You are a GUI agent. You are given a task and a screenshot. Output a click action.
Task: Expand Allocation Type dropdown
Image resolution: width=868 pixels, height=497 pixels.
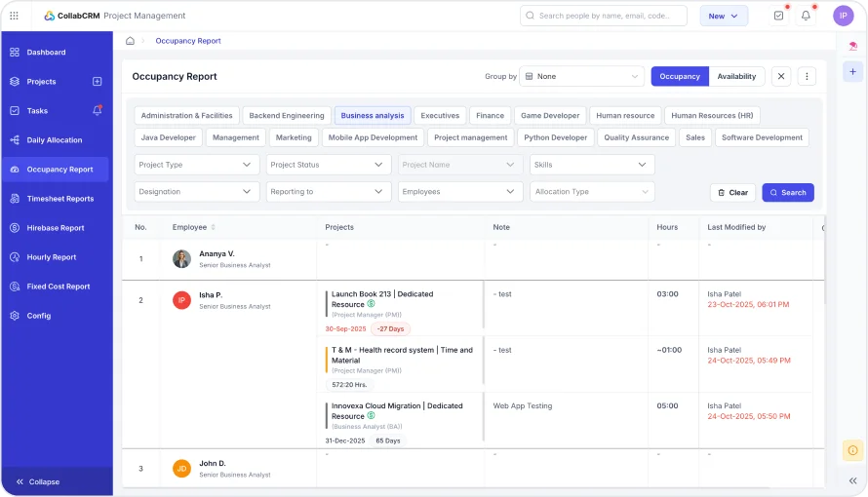coord(592,192)
